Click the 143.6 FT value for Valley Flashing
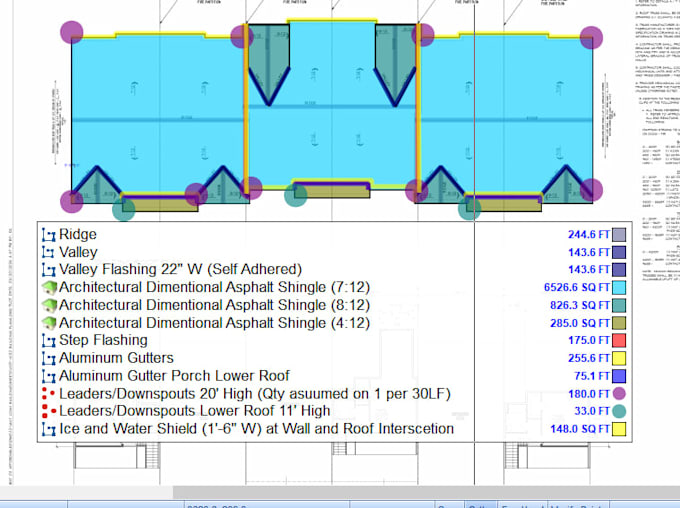 (588, 270)
